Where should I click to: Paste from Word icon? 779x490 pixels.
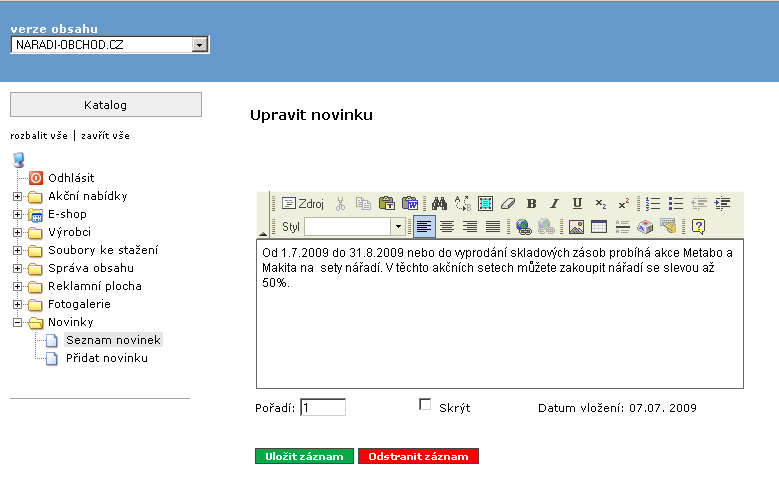point(410,203)
